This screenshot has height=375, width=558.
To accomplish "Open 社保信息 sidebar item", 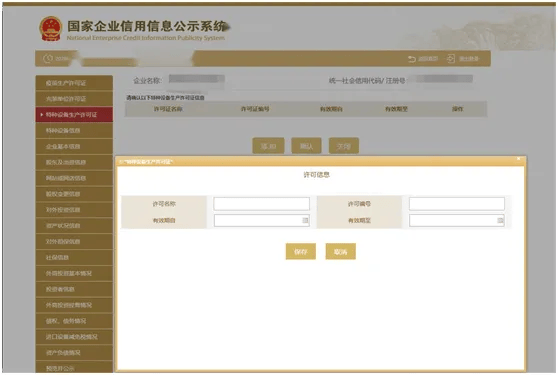I will 74,258.
